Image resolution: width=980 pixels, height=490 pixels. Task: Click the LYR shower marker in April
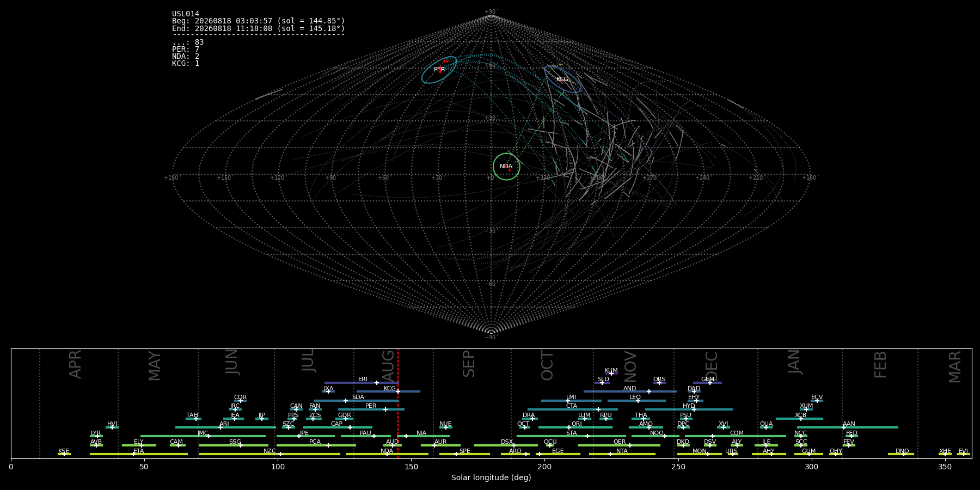[97, 436]
